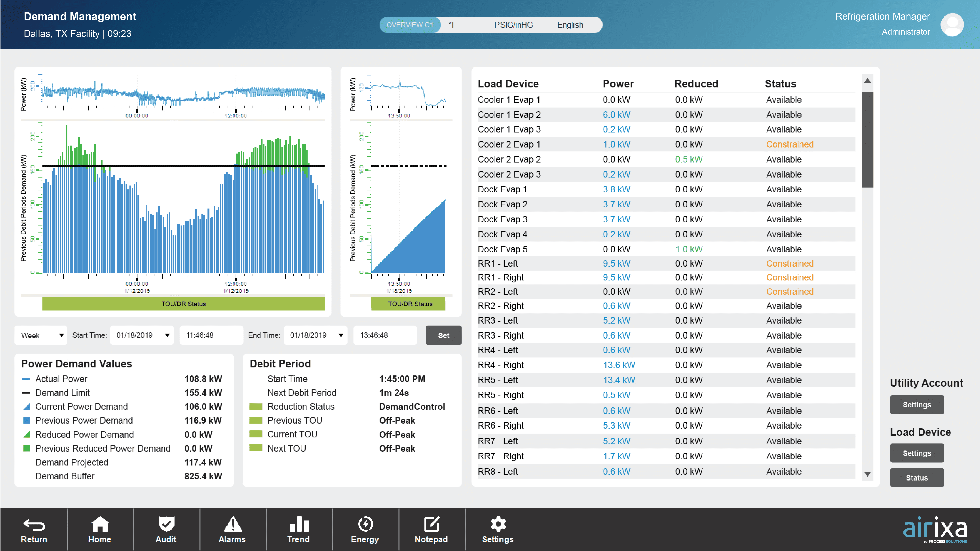
Task: Click the Refrigeration Manager user name
Action: (x=882, y=16)
